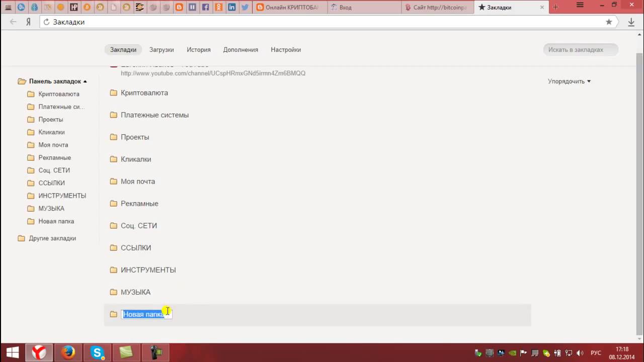
Task: Open the Загрузки section
Action: click(162, 50)
